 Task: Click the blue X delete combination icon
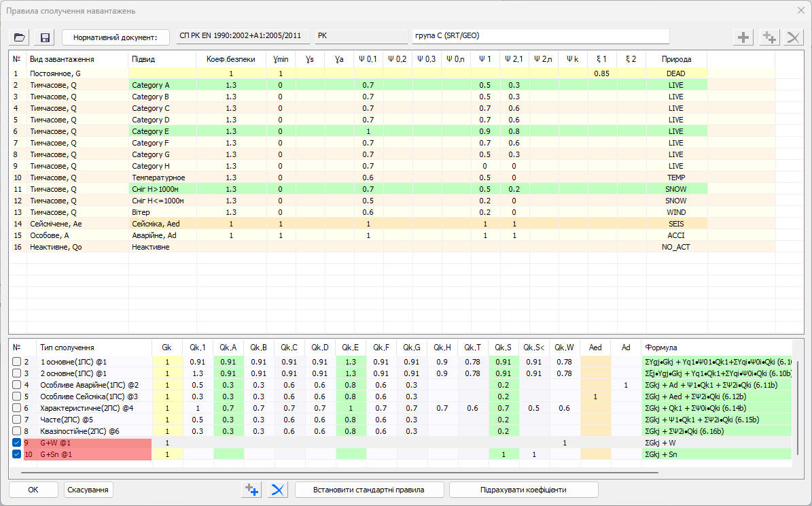(277, 490)
